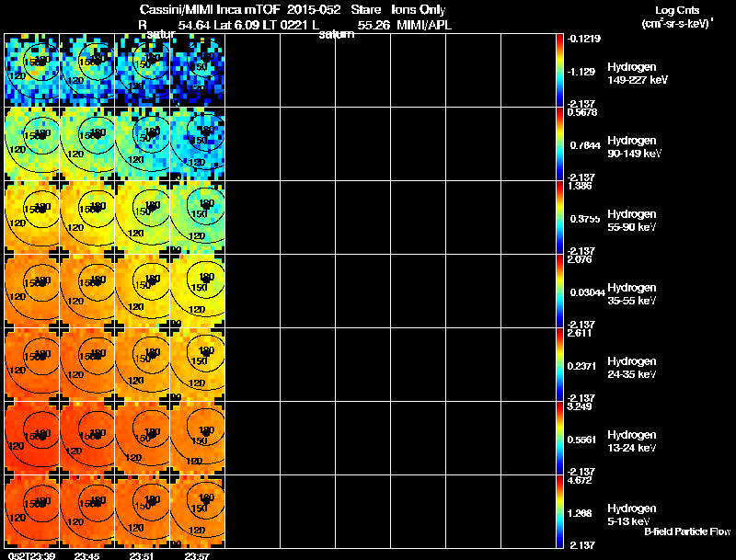Click the color scale bar beside Hydrogen 35-55 keV

tap(559, 291)
